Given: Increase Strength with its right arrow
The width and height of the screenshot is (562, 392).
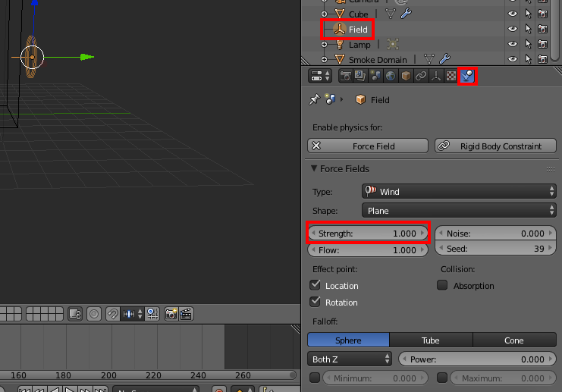Looking at the screenshot, I should 422,234.
